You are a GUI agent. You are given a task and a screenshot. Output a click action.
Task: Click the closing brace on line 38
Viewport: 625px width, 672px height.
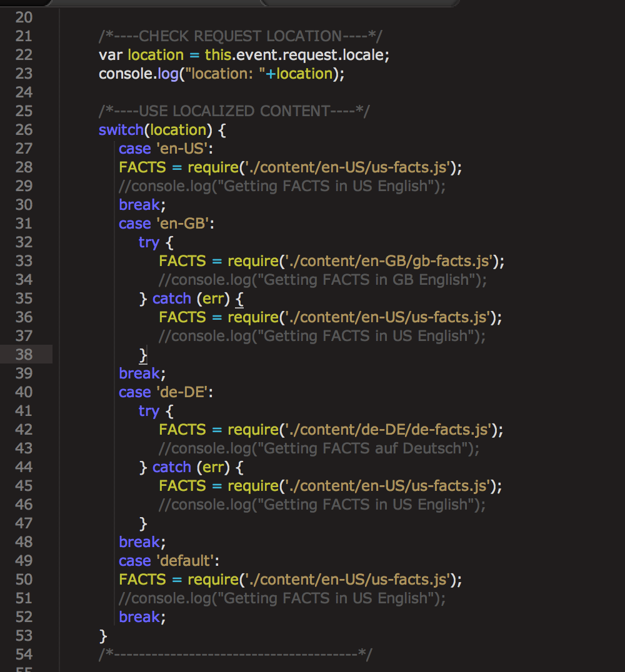pyautogui.click(x=143, y=355)
